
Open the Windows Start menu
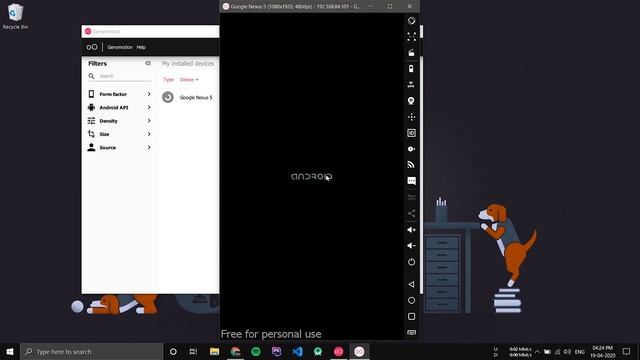point(10,351)
